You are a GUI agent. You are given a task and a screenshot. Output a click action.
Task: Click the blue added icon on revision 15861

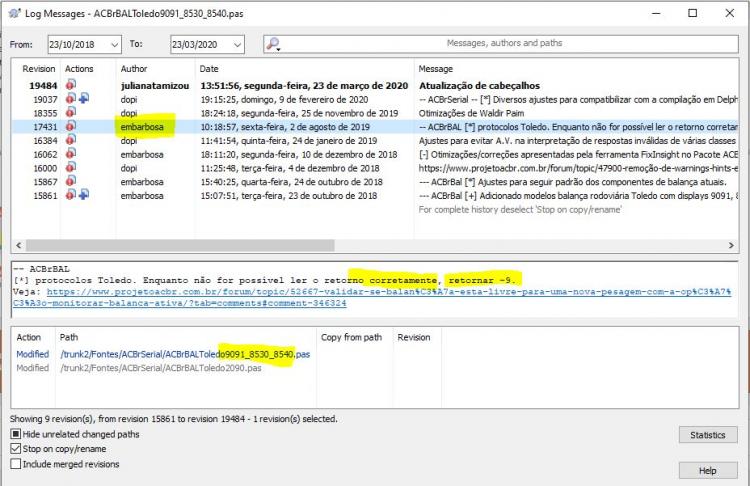84,195
